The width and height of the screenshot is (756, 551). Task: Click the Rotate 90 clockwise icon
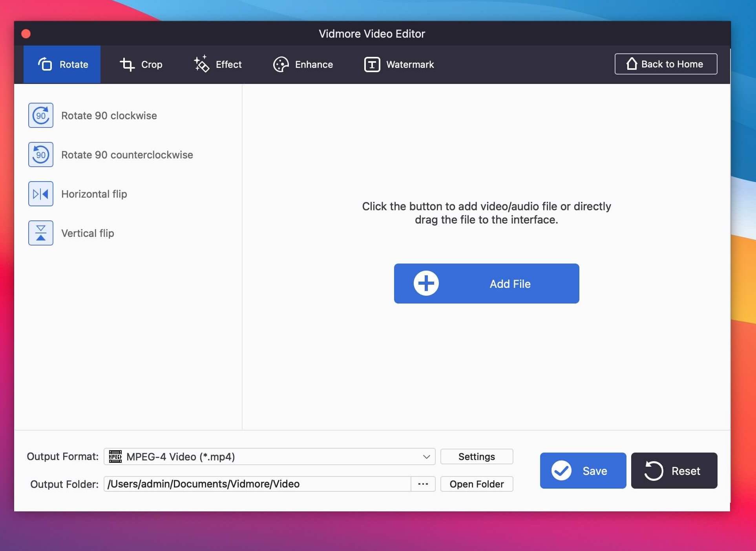point(41,115)
